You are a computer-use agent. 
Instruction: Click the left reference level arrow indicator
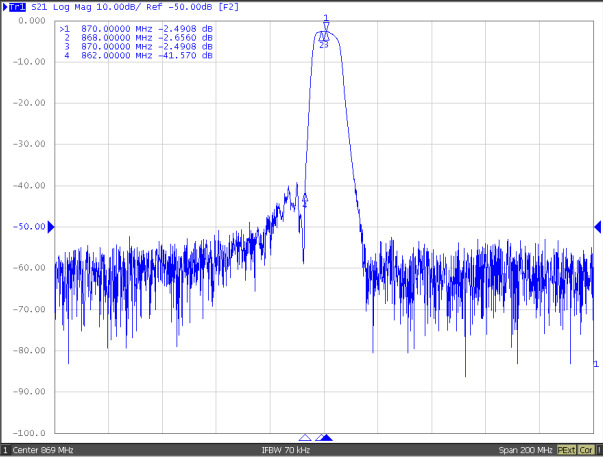[51, 227]
